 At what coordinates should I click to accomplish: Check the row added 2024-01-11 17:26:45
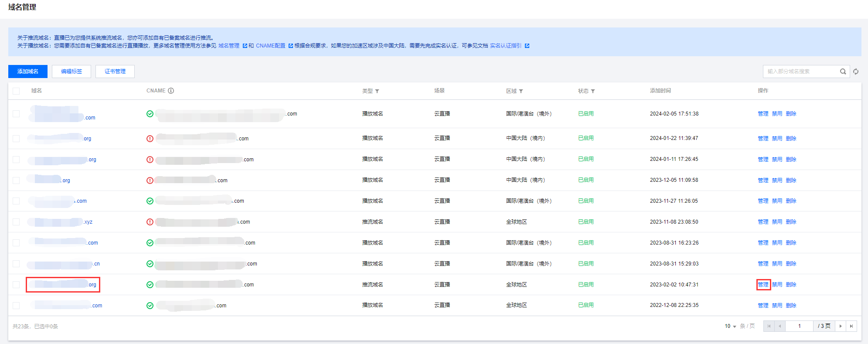[16, 160]
